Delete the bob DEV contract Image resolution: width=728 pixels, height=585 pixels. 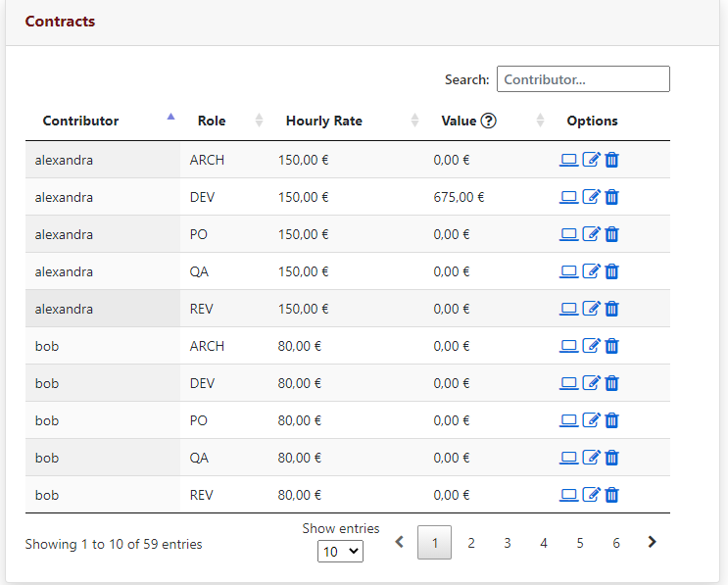pos(612,383)
